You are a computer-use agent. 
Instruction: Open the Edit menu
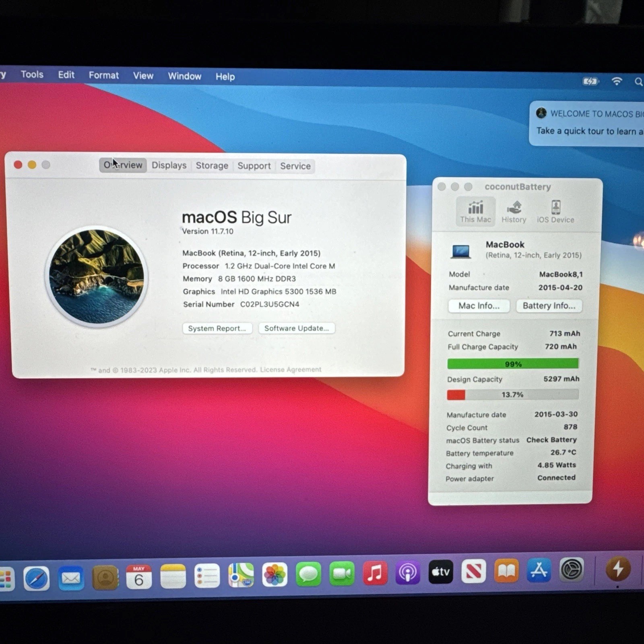[x=66, y=75]
